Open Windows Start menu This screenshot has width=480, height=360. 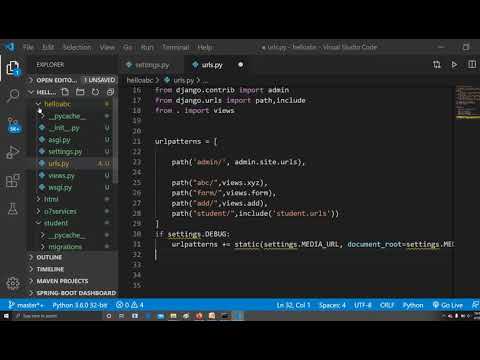click(x=6, y=316)
